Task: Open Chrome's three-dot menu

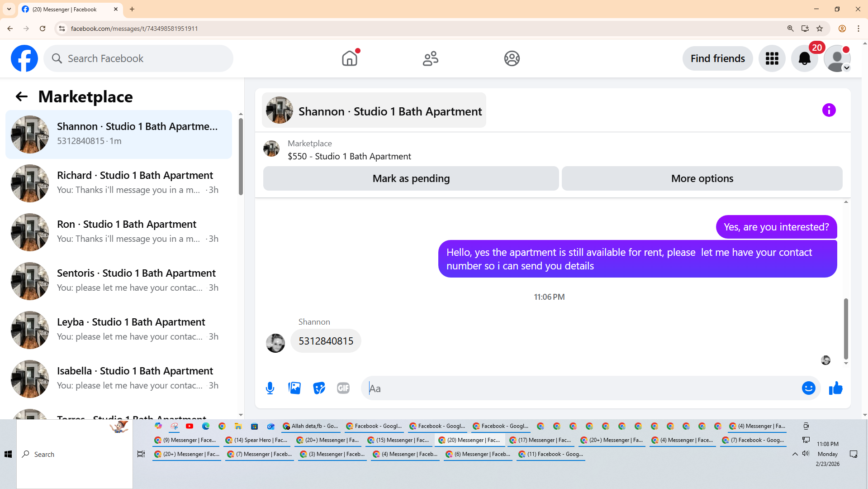Action: pos(858,29)
